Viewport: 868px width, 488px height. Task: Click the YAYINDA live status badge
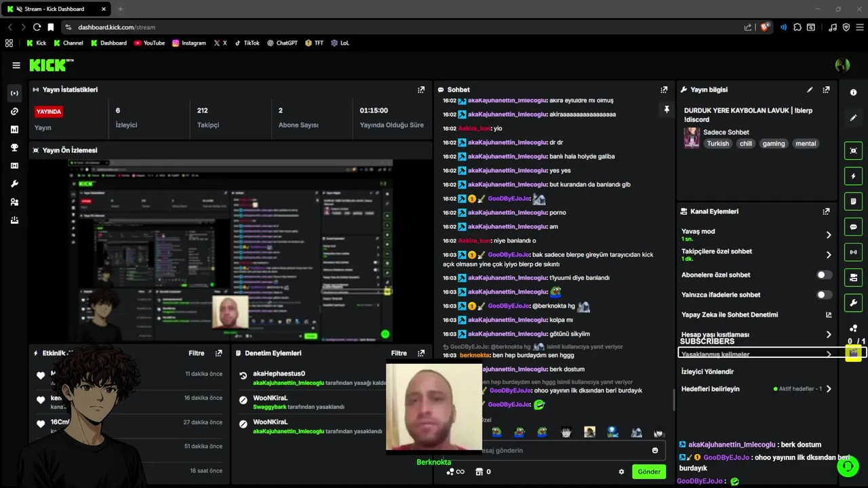(x=49, y=111)
